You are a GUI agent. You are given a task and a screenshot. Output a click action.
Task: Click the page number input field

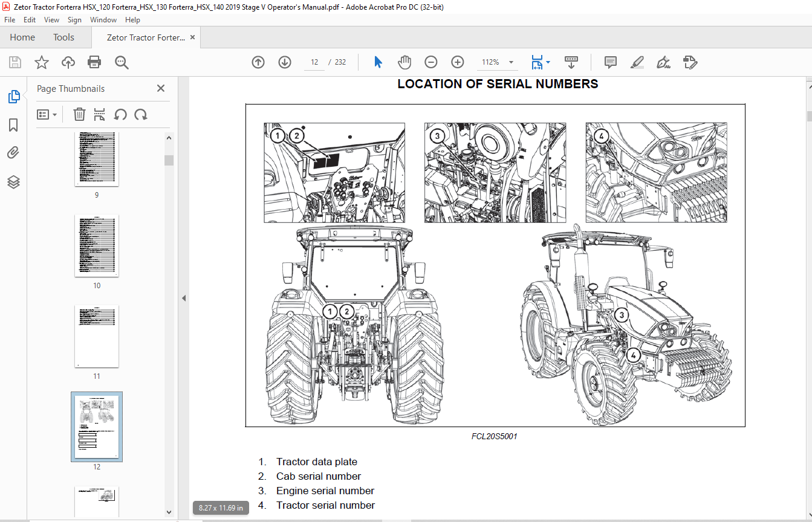(314, 62)
